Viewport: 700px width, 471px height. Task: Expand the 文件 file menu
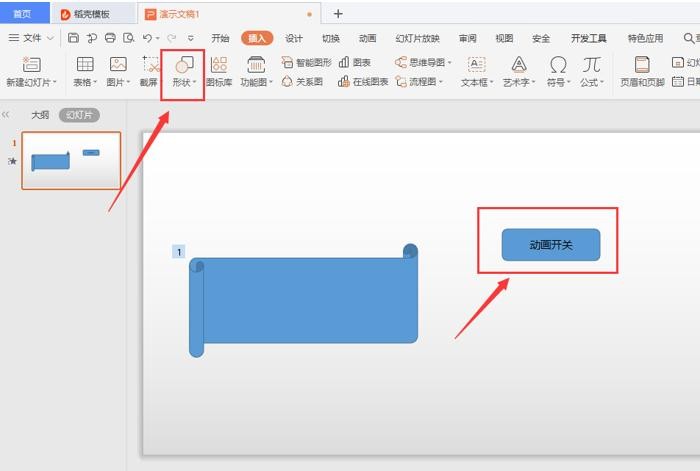tap(32, 38)
